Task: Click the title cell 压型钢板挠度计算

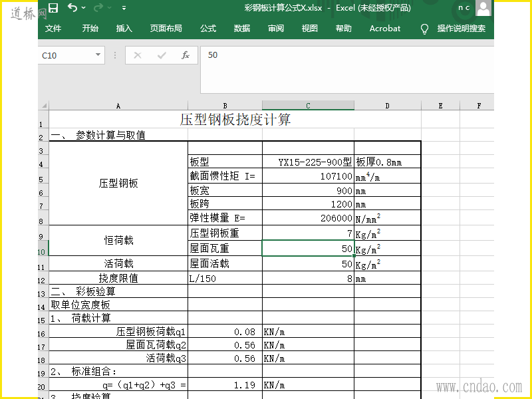Action: point(235,120)
